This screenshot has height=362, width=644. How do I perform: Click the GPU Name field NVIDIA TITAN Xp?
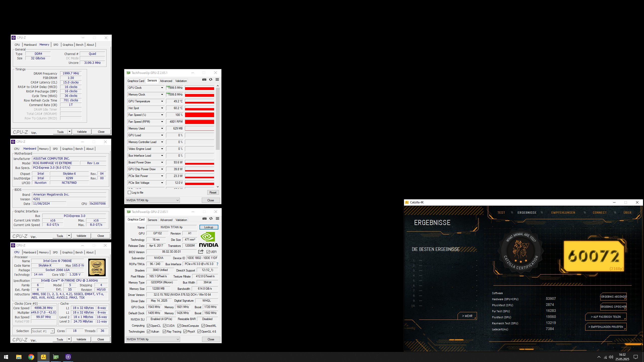pos(172,227)
